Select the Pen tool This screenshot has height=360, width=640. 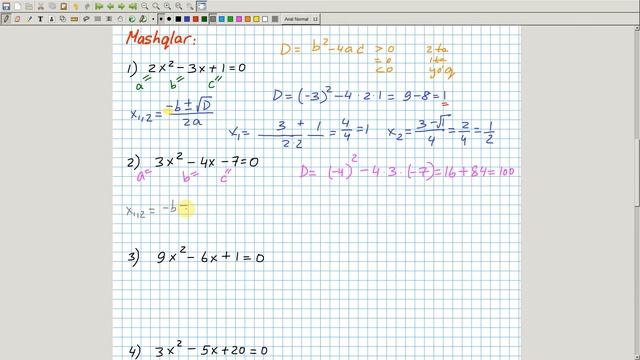point(6,19)
